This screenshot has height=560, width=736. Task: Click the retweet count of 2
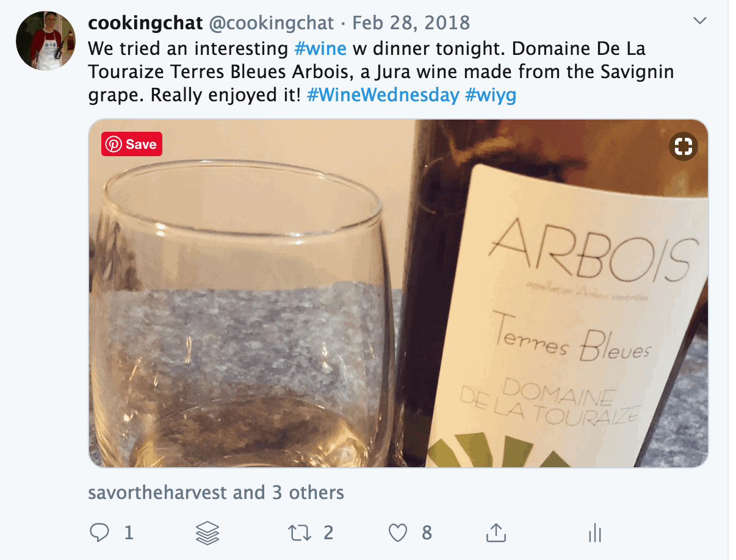(x=328, y=533)
